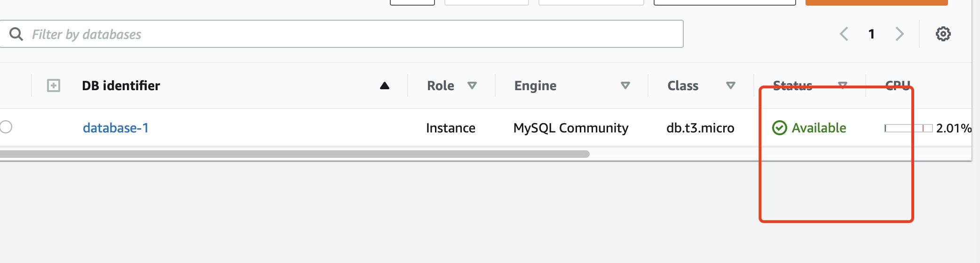This screenshot has width=980, height=263.
Task: Select page number 1 in pagination
Action: pyautogui.click(x=871, y=34)
